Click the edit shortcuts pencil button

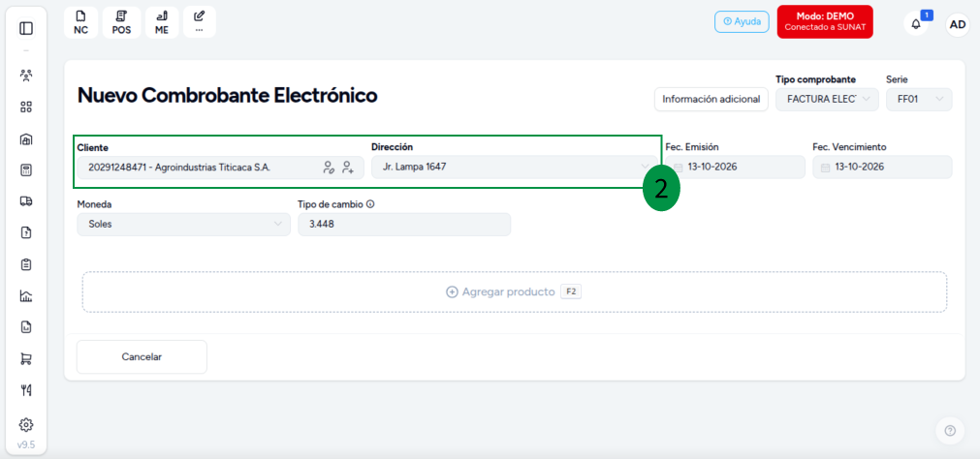[x=200, y=22]
